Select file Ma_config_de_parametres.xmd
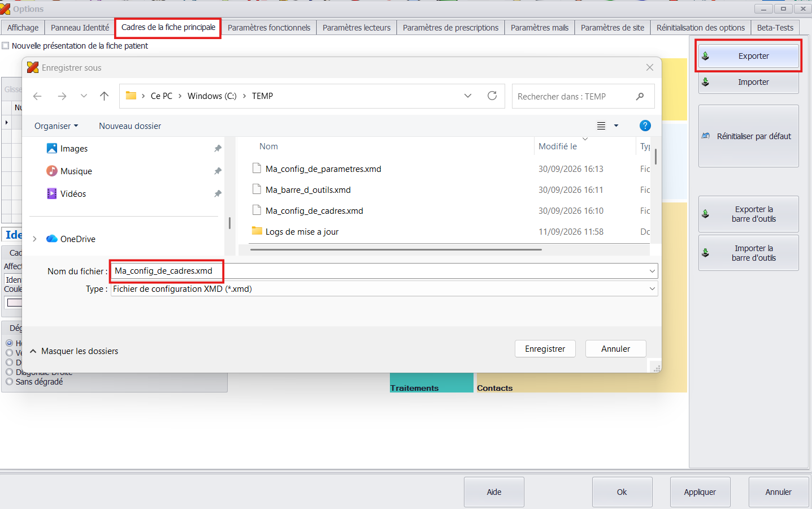 323,169
